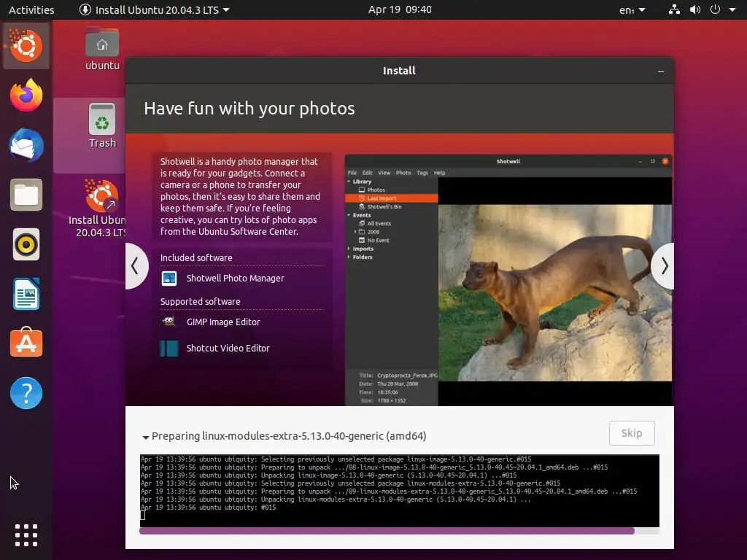
Task: Open the Files manager dock icon
Action: (x=26, y=195)
